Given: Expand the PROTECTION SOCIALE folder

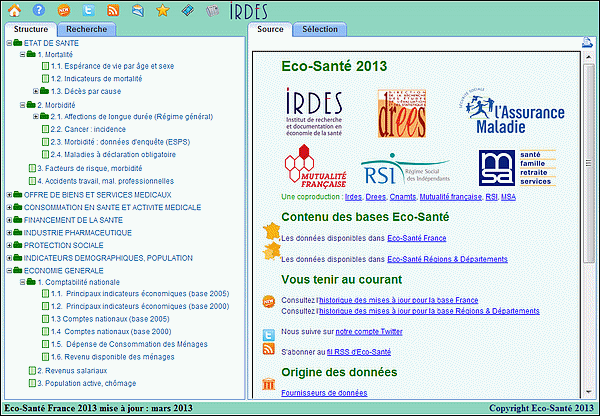Looking at the screenshot, I should pyautogui.click(x=9, y=245).
